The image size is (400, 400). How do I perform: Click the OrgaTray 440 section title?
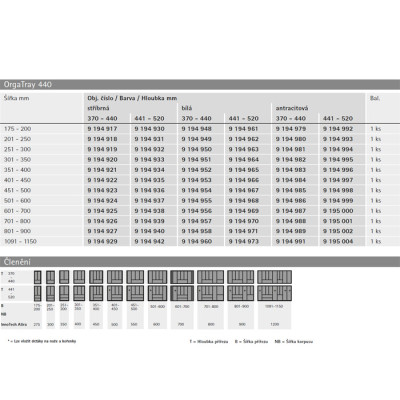click(x=28, y=85)
